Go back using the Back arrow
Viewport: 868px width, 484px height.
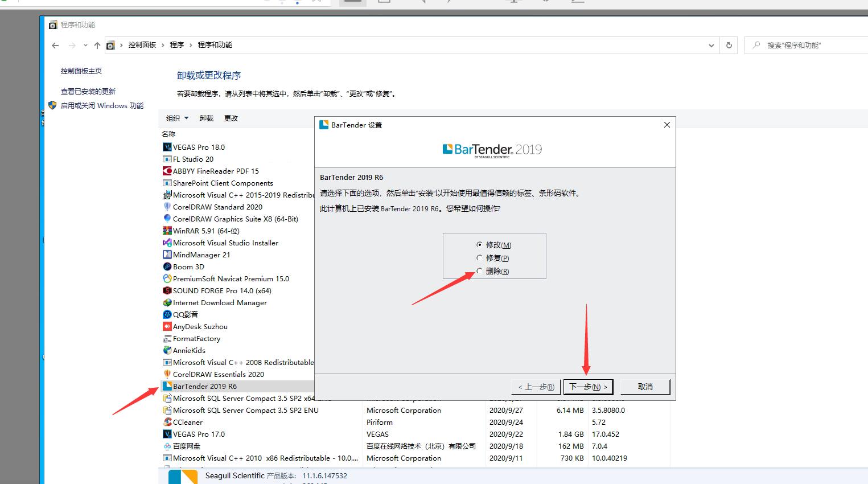point(55,46)
